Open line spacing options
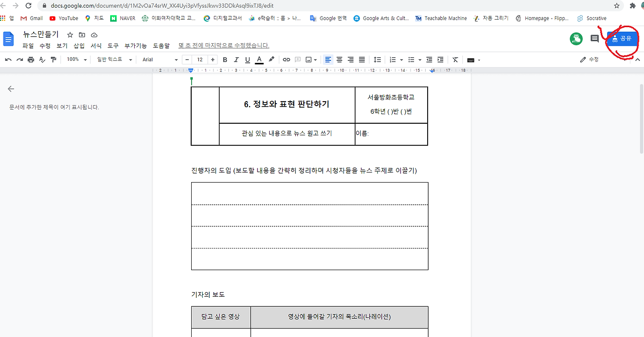The width and height of the screenshot is (644, 337). (x=377, y=59)
